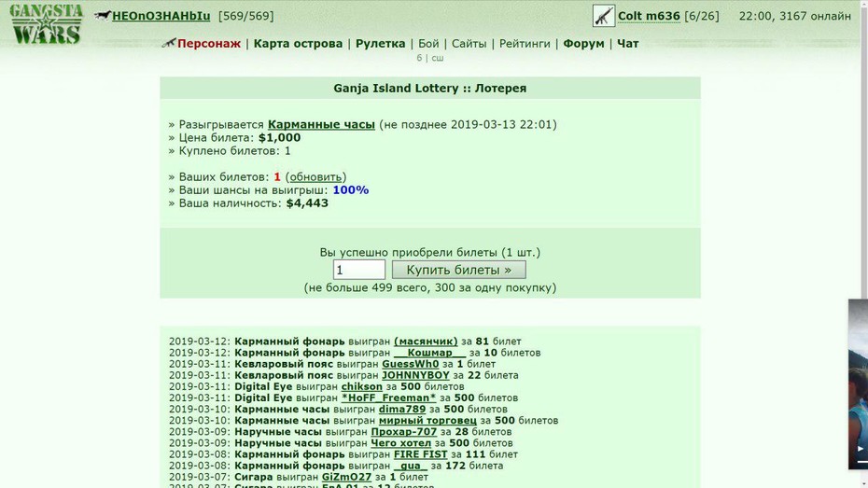Open Рейтинги menu item
The image size is (868, 488).
tap(525, 44)
